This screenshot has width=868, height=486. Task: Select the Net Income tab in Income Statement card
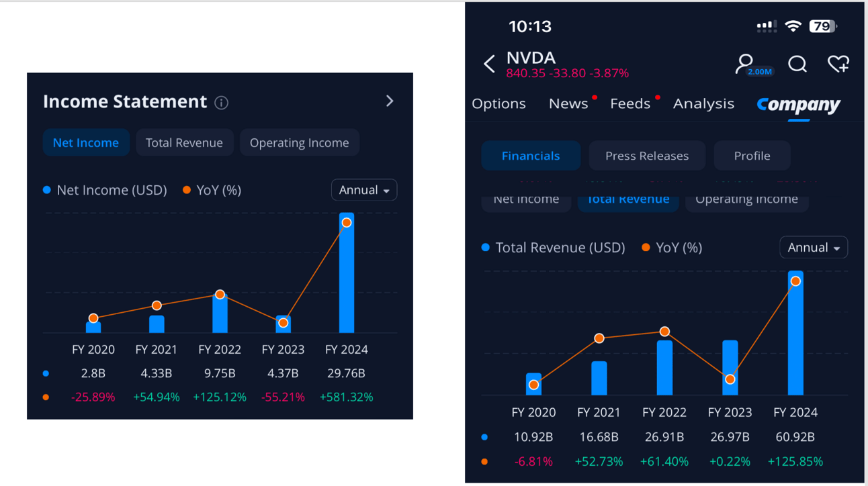[86, 142]
